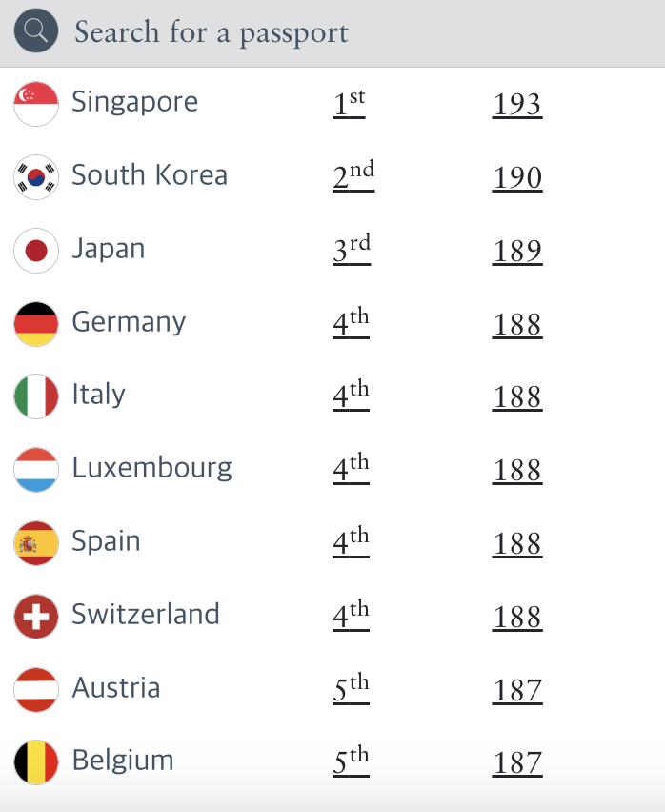
Task: Select the Germany country name
Action: click(129, 322)
